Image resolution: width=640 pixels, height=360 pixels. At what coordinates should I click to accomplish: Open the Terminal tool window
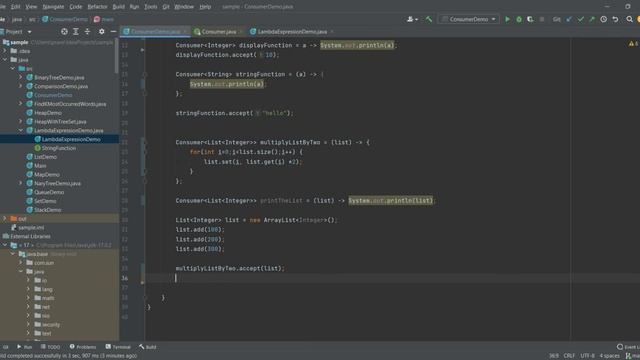(x=118, y=347)
